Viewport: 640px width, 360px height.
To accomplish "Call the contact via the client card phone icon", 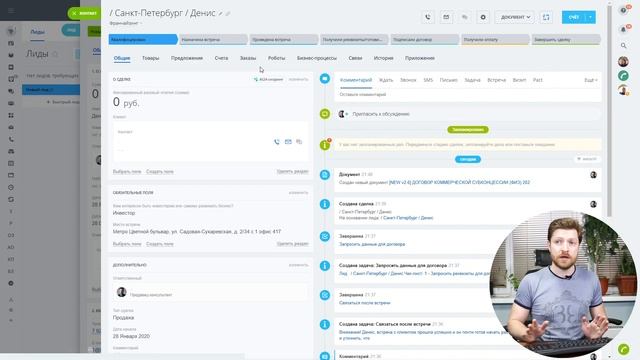I will coord(277,142).
